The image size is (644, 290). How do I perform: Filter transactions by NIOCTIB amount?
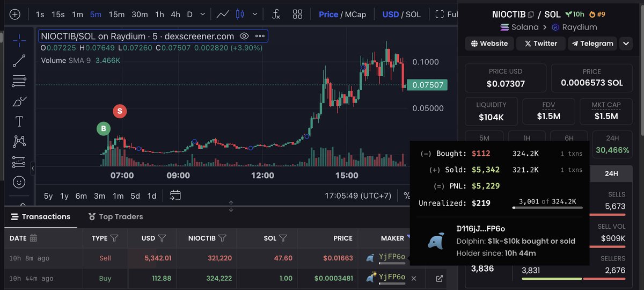click(x=223, y=238)
